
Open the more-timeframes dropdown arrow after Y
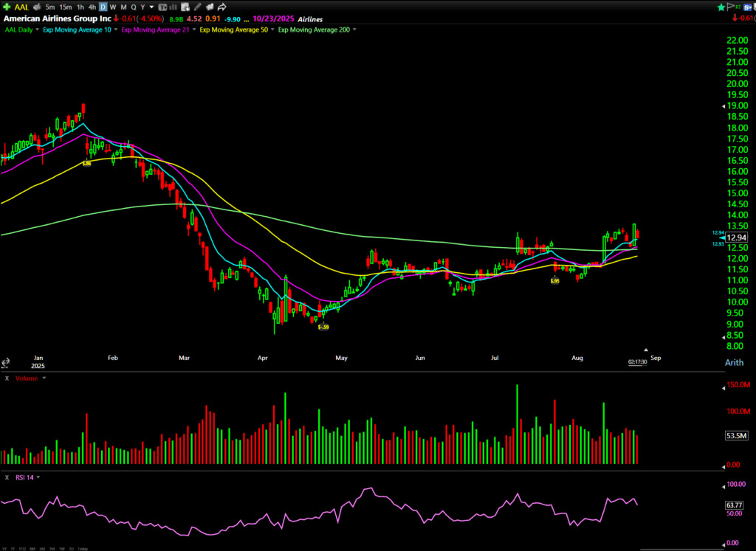[151, 7]
